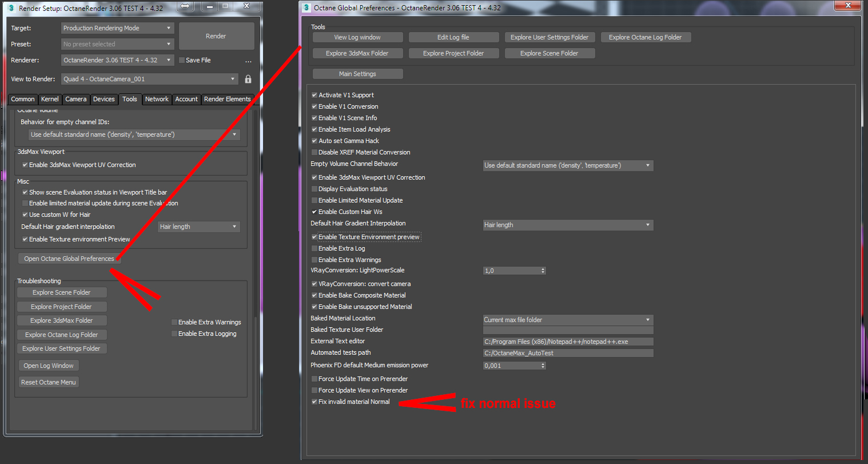Switch to the Camera tab
Screen dimensions: 868x464
[76, 99]
